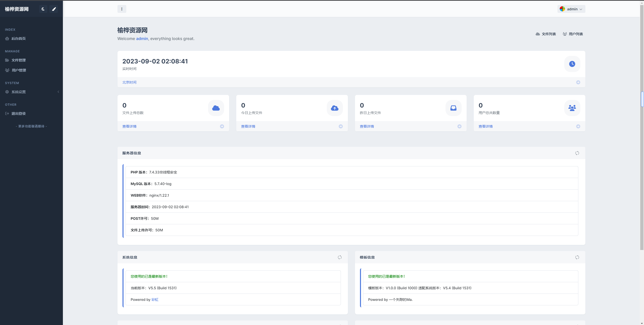Click the folder icon for 文件管理
This screenshot has height=325, width=644.
[x=7, y=60]
